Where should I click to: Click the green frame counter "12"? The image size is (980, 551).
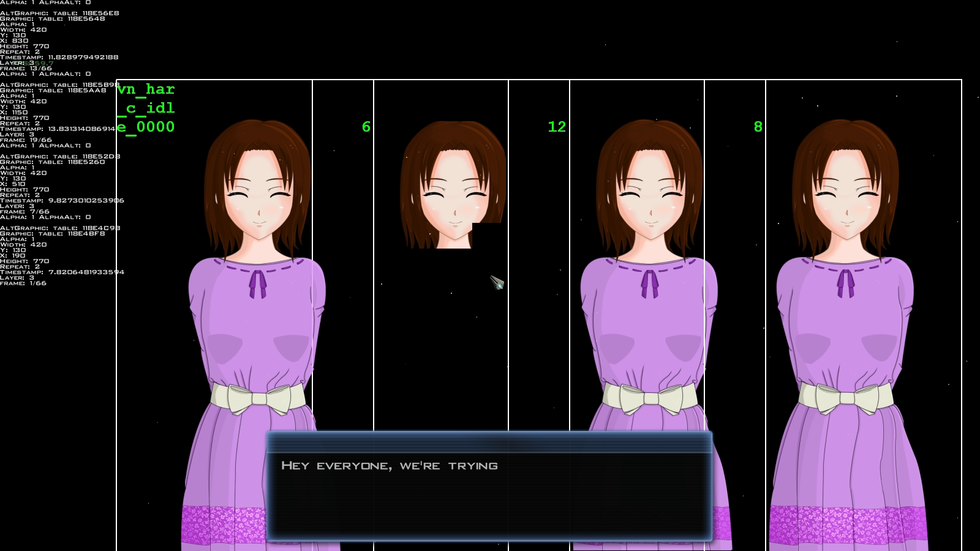[x=557, y=127]
